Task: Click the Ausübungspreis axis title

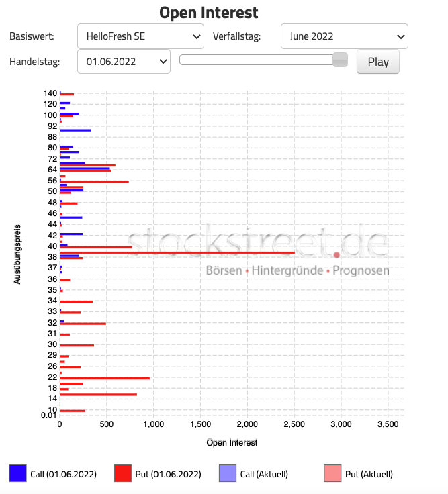Action: [x=17, y=254]
